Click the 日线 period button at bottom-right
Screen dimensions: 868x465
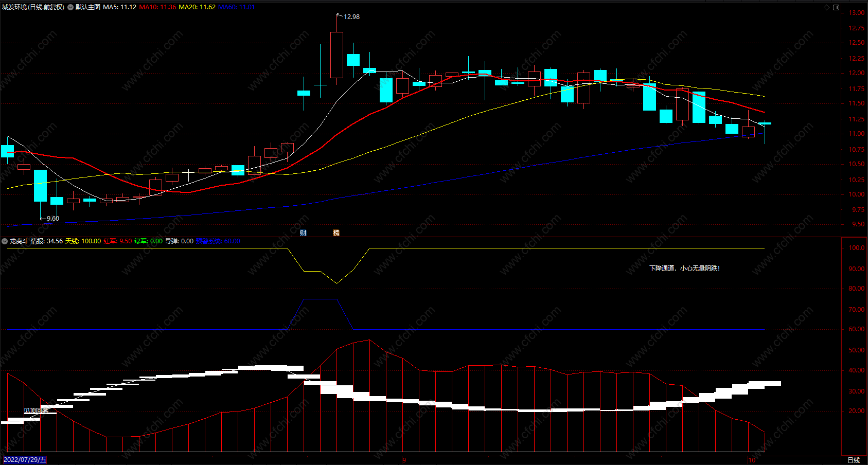(x=854, y=460)
